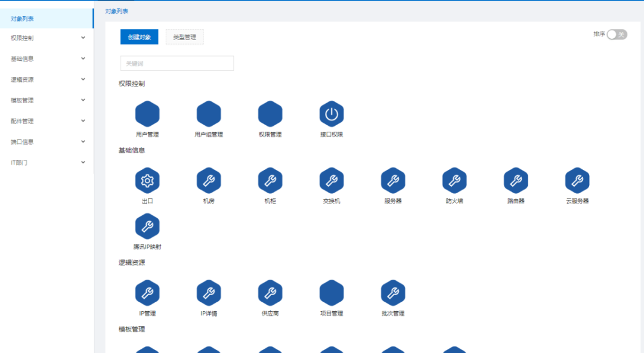Click the 模板管理 section heading
644x353 pixels.
click(x=131, y=329)
